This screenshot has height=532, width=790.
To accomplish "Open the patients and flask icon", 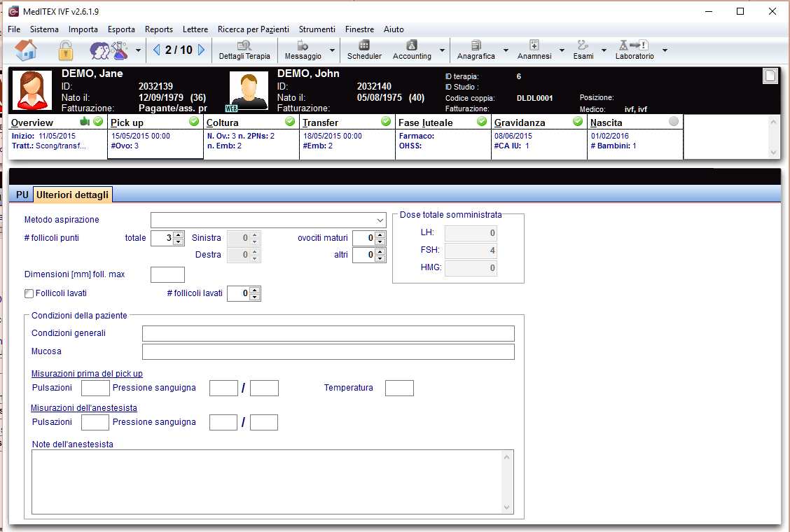I will 109,50.
